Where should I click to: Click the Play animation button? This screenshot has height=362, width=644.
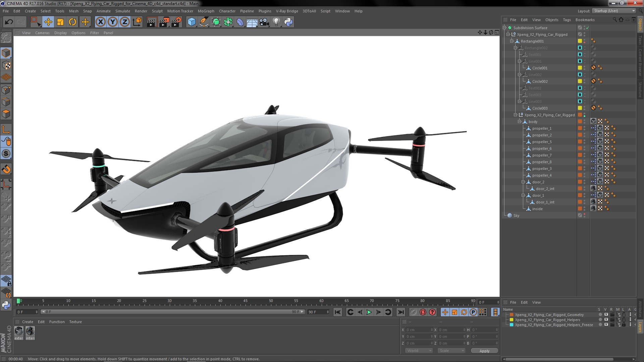pos(369,312)
